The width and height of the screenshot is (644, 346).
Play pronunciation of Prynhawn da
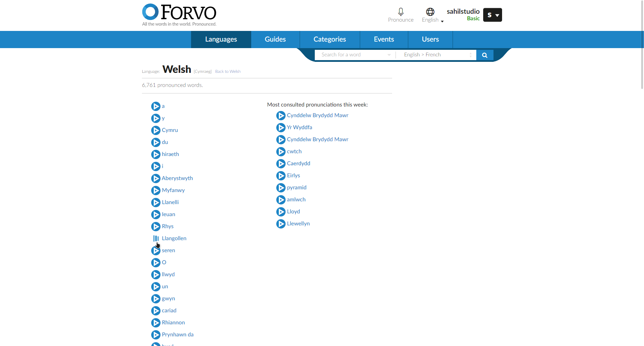pos(156,335)
